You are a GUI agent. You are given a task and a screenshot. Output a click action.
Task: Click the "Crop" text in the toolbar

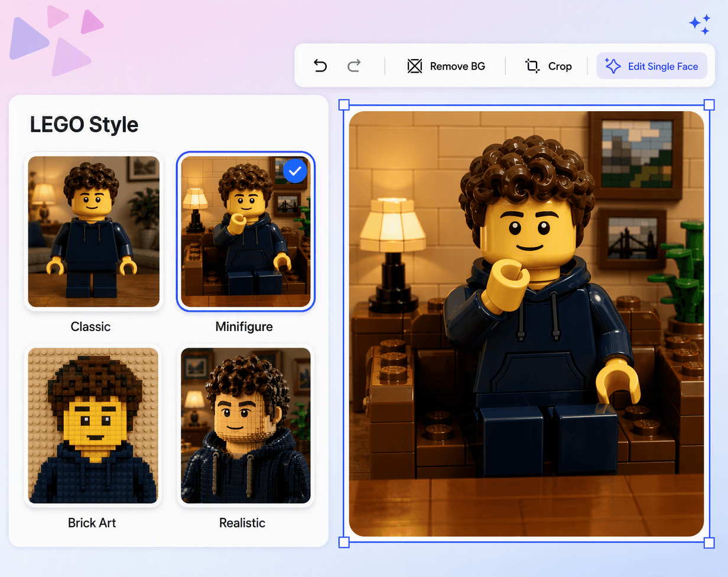coord(560,66)
